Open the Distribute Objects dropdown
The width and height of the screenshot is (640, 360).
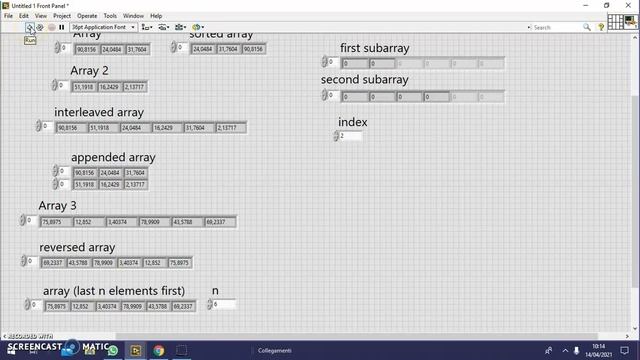point(164,27)
